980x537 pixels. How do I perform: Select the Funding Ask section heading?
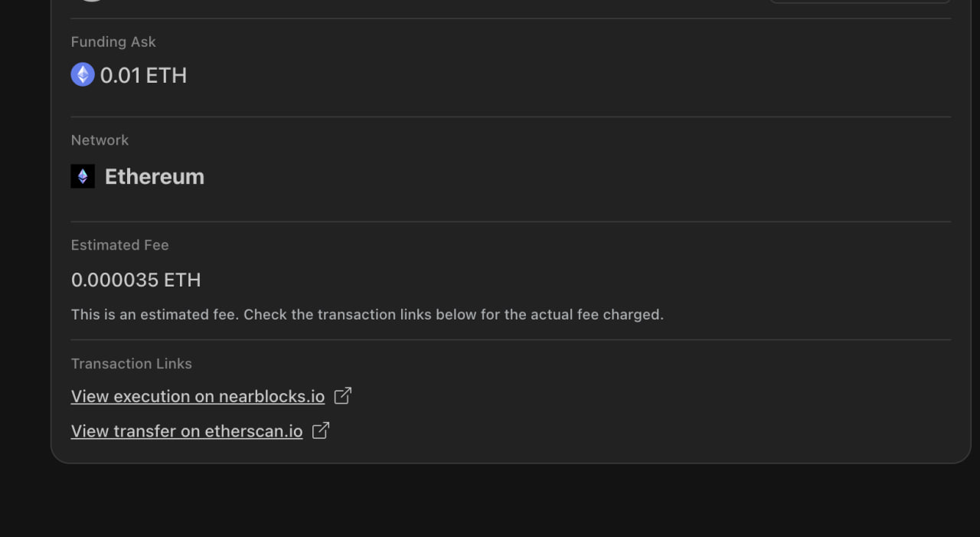tap(113, 41)
